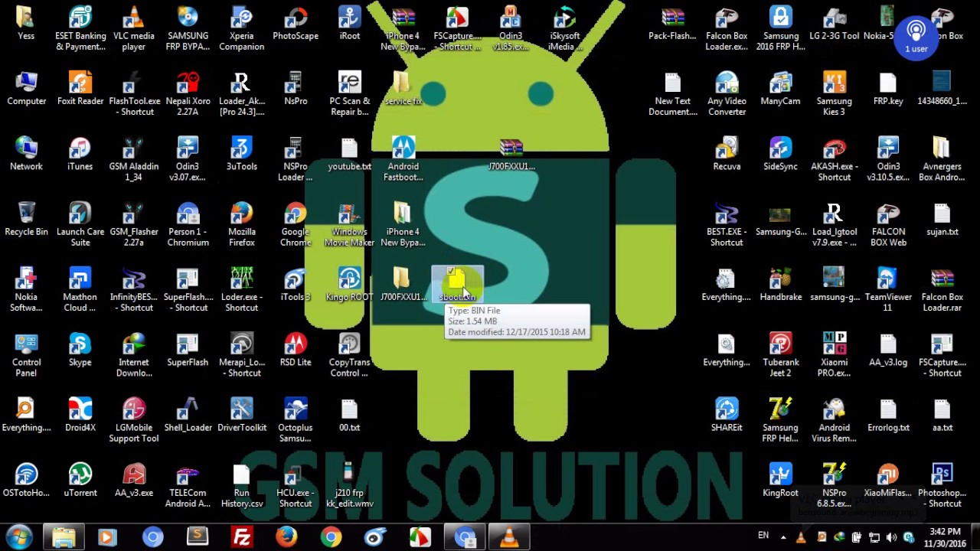Open uTorrent desktop shortcut
The image size is (980, 551).
(x=80, y=480)
